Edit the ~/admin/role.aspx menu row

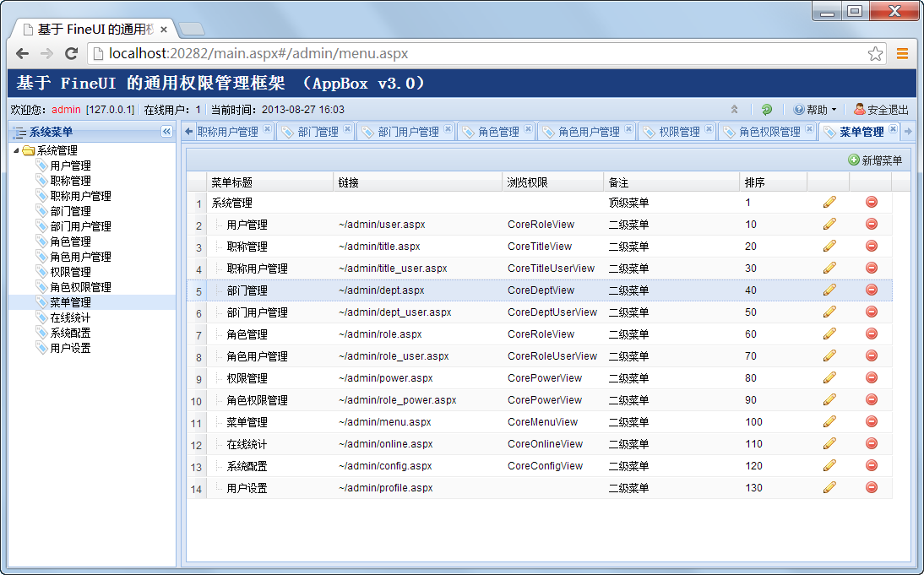pos(829,334)
